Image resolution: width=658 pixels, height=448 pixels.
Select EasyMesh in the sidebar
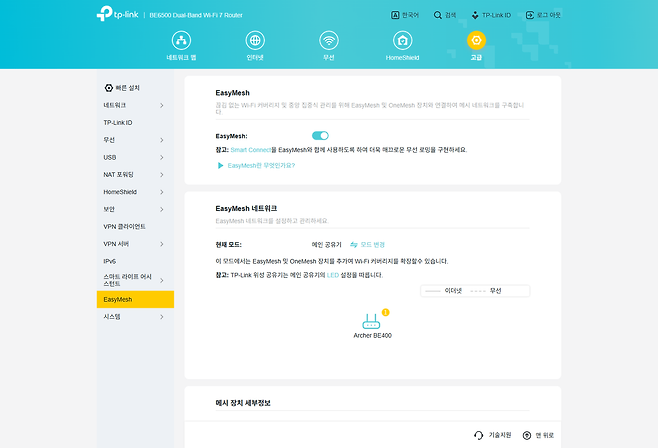click(135, 299)
